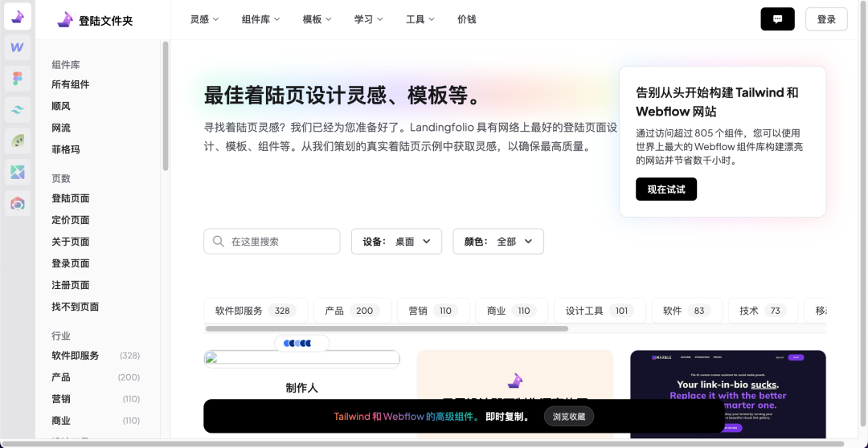Open 找不到页面 in the sidebar

coord(76,307)
